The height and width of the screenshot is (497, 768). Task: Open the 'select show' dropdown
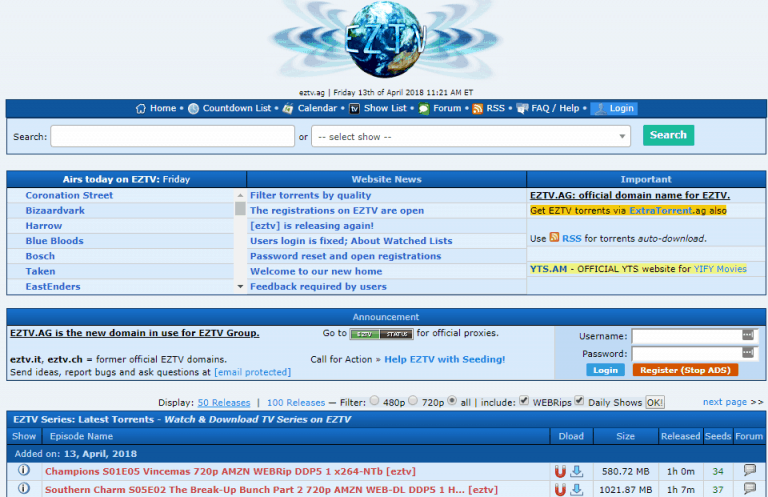click(x=471, y=136)
